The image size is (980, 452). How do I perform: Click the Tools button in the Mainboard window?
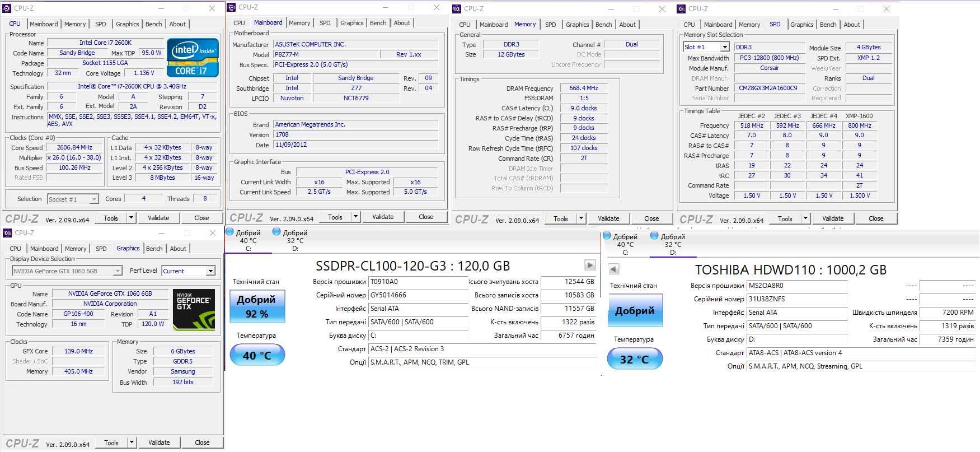(x=335, y=217)
